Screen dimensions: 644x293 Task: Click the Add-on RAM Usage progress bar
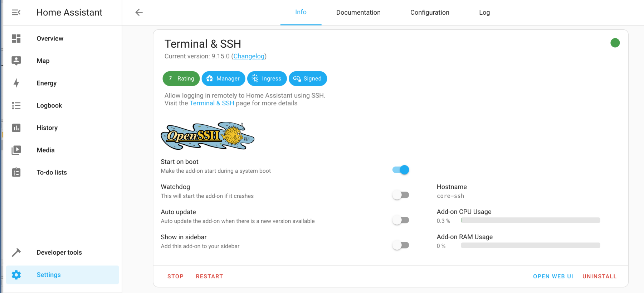[531, 245]
